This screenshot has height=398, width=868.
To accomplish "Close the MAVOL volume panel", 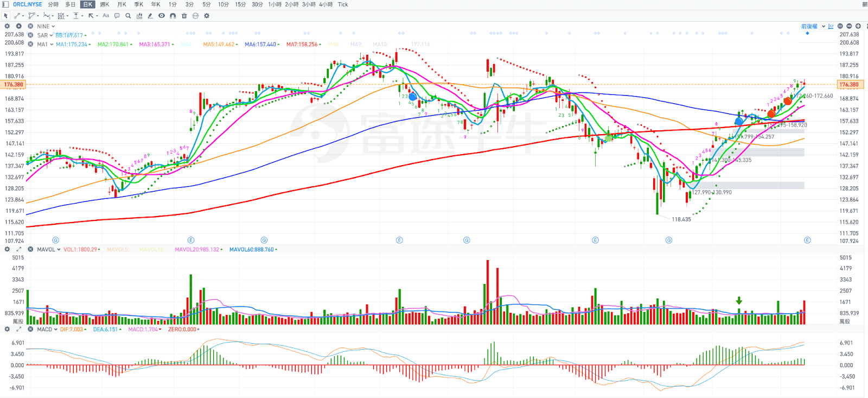I will pos(30,249).
